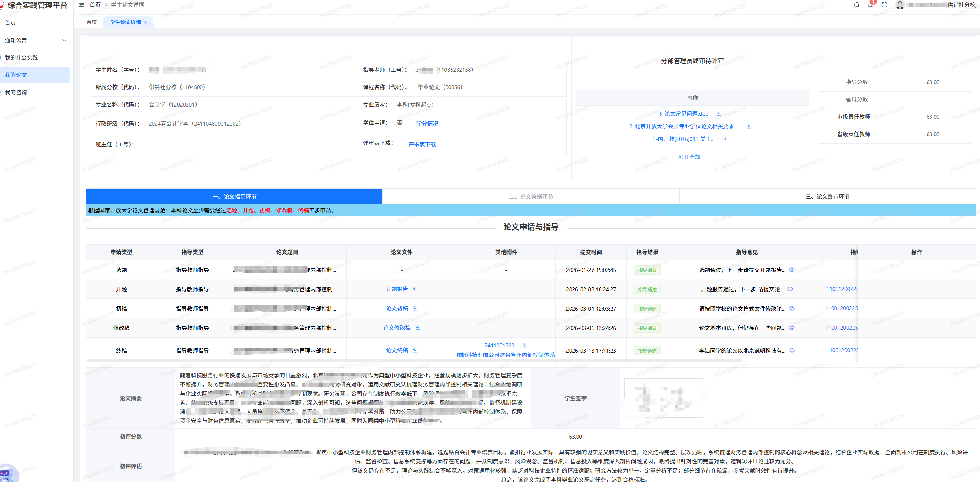Download the 2-北京开放大学会计专业 file icon
The height and width of the screenshot is (482, 980).
click(749, 126)
